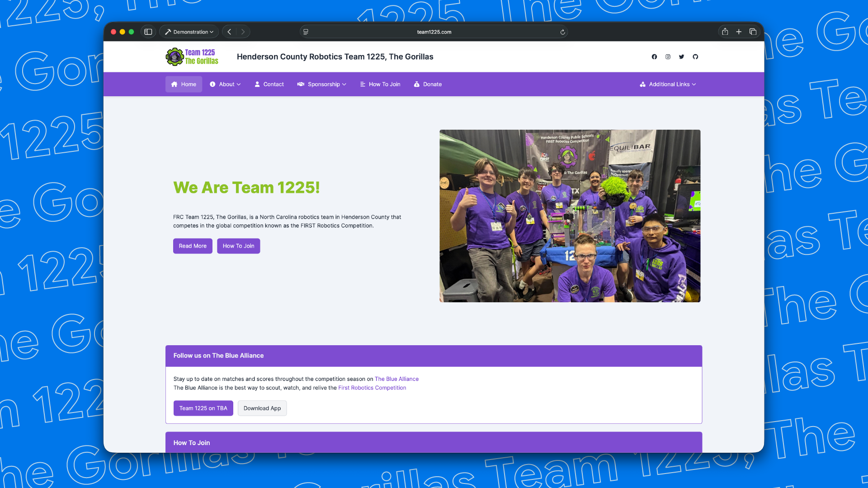Expand the About menu

[x=225, y=84]
